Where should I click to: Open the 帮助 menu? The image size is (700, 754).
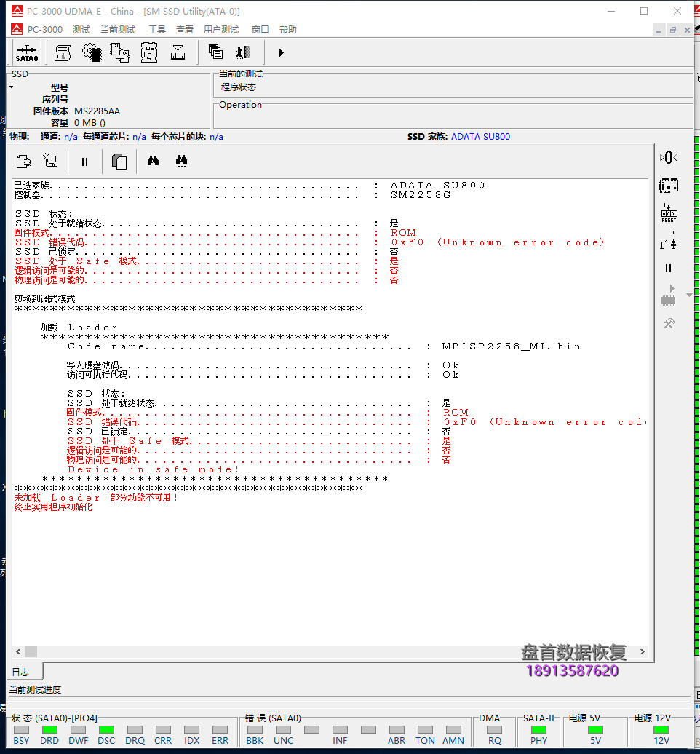click(x=288, y=30)
